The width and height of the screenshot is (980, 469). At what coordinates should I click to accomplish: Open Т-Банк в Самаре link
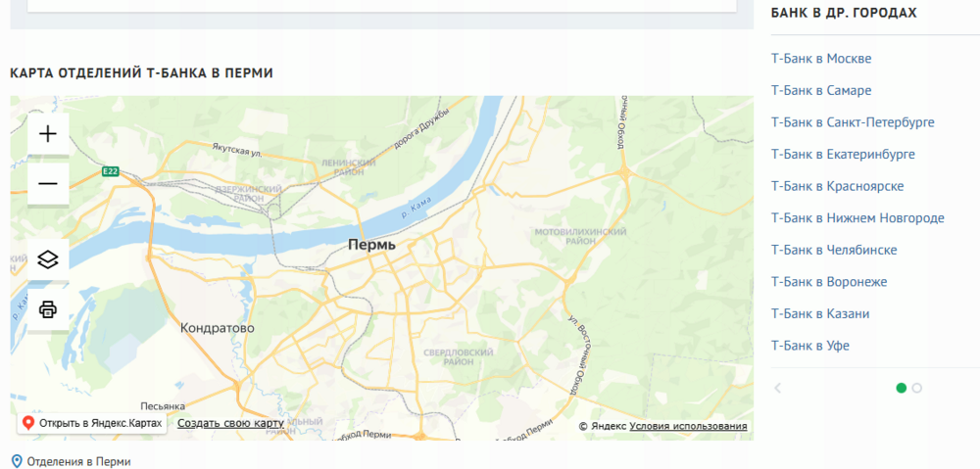821,90
